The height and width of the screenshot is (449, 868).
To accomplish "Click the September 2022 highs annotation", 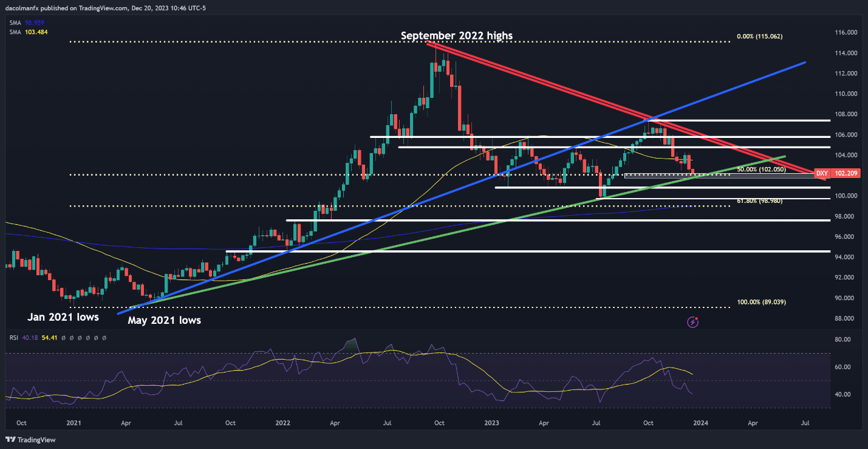I will 456,36.
